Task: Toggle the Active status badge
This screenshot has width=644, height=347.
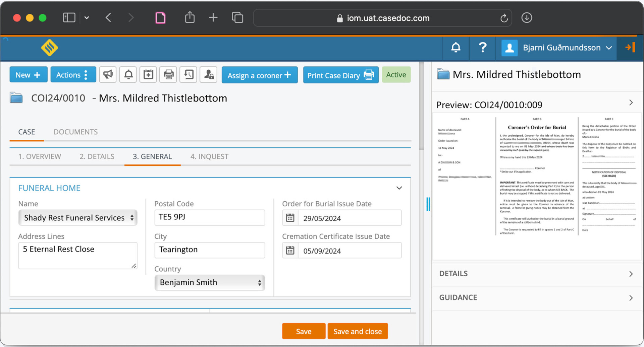Action: click(396, 75)
